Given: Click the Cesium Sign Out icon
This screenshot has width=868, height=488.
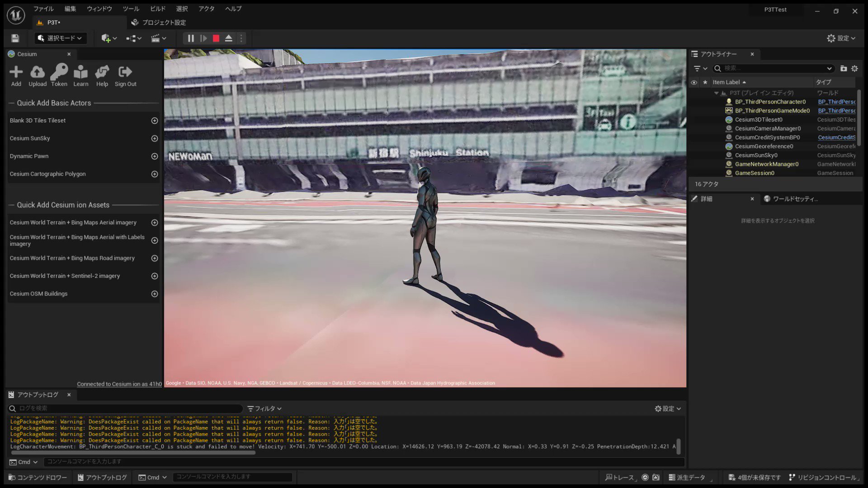Looking at the screenshot, I should point(125,75).
